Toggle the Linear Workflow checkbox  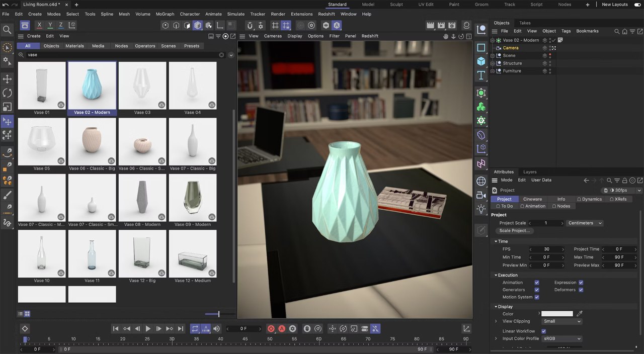543,331
